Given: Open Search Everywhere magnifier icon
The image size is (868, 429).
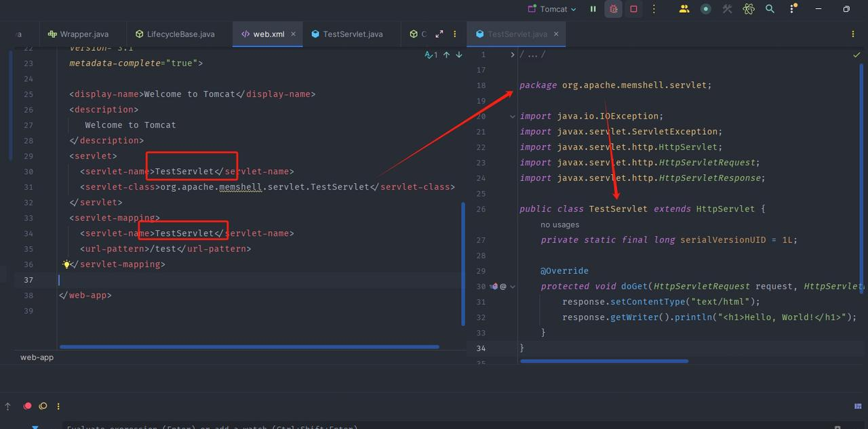Looking at the screenshot, I should coord(770,9).
